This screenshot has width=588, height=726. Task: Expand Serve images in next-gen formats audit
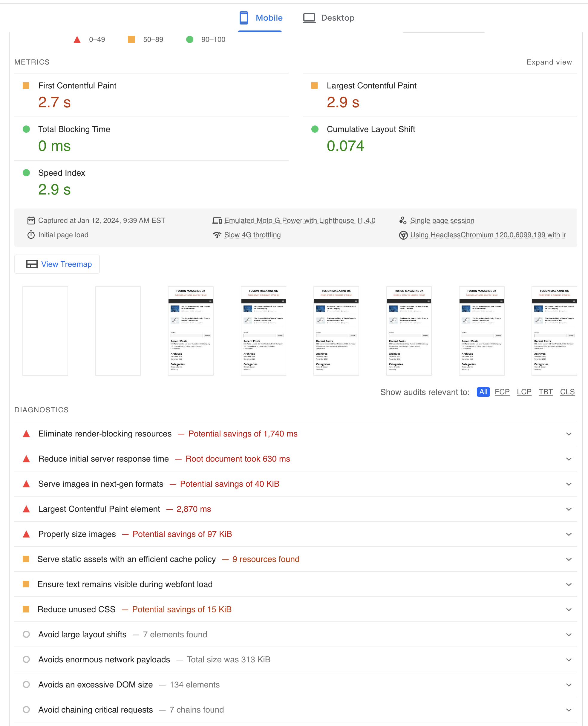pyautogui.click(x=295, y=484)
